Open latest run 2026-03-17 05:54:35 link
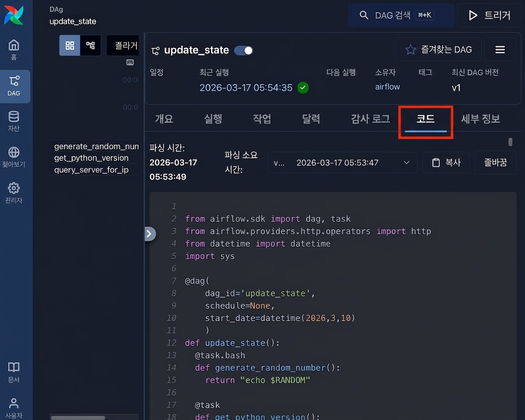 point(246,87)
